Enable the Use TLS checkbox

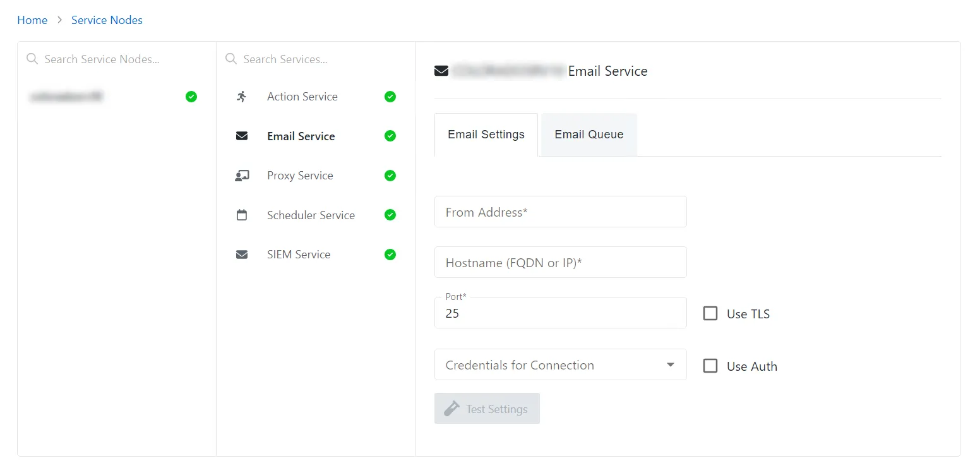tap(710, 313)
